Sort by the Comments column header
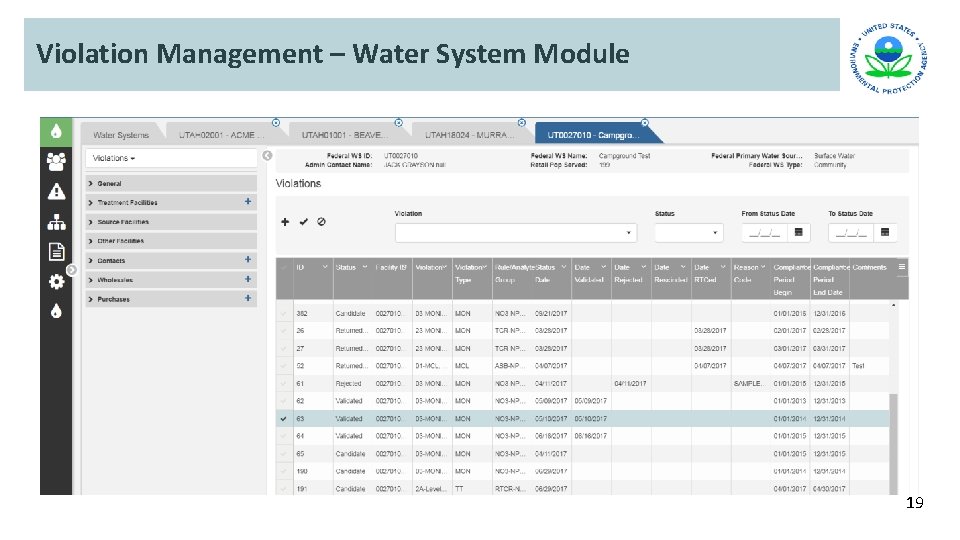This screenshot has width=960, height=540. [x=869, y=267]
